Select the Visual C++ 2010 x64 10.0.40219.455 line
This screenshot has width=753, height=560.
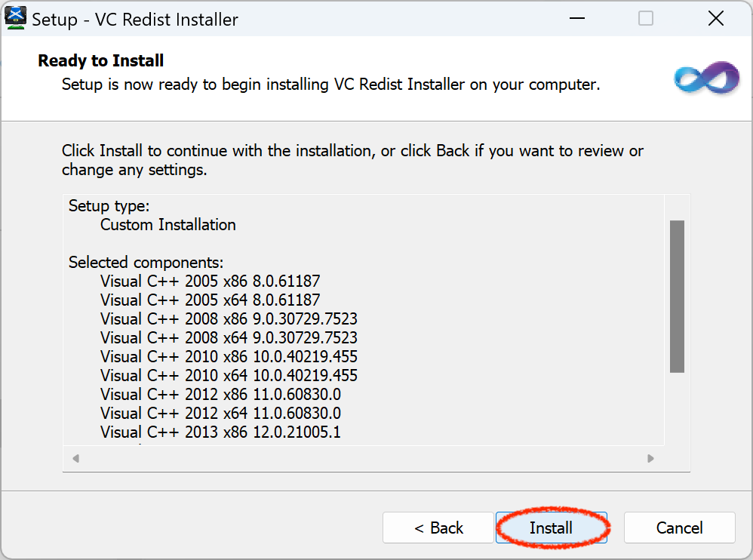(x=229, y=375)
